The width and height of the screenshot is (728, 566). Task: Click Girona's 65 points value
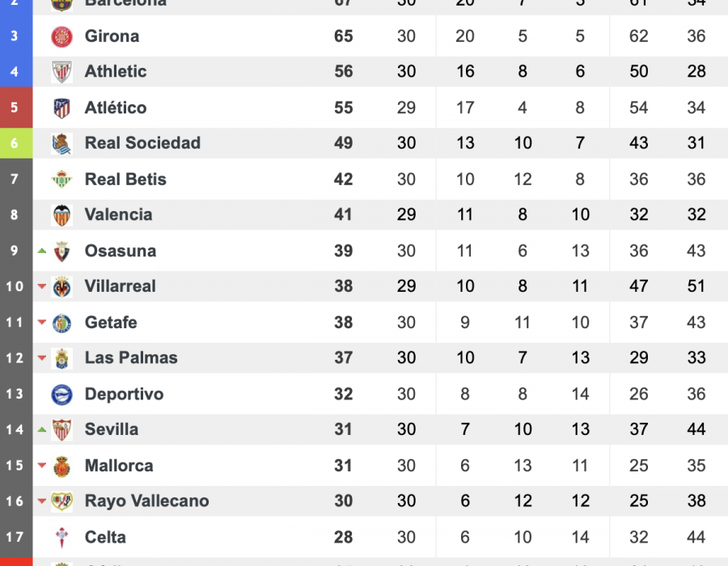click(x=344, y=36)
